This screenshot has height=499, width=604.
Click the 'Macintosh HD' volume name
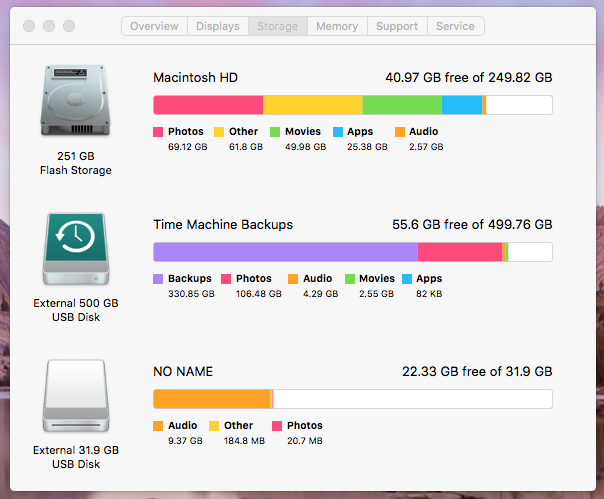[x=195, y=77]
